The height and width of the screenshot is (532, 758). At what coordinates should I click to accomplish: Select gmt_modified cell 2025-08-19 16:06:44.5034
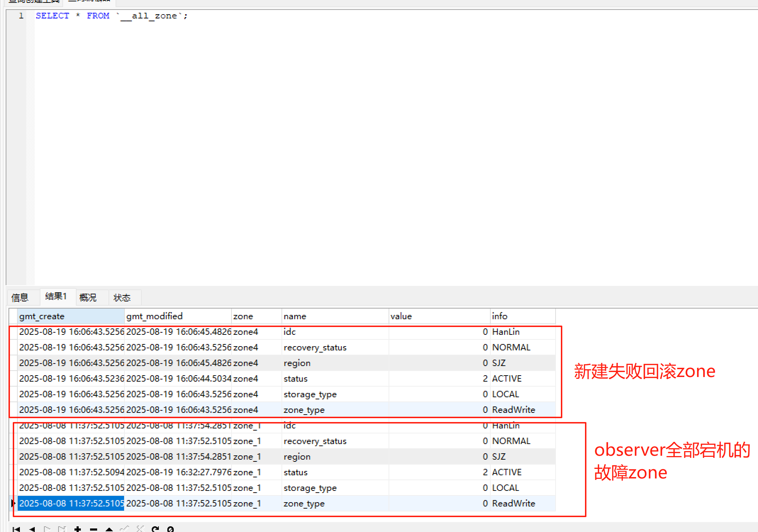point(178,378)
